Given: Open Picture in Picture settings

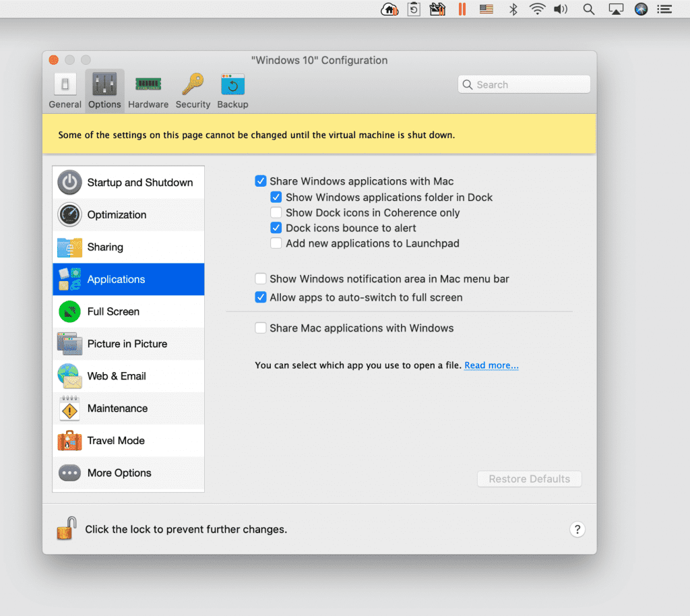Looking at the screenshot, I should click(x=128, y=344).
